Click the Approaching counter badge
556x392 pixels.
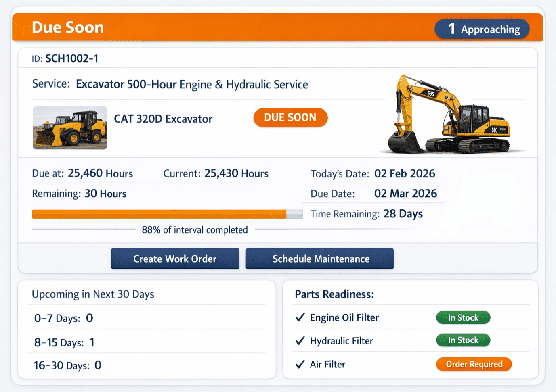[482, 29]
